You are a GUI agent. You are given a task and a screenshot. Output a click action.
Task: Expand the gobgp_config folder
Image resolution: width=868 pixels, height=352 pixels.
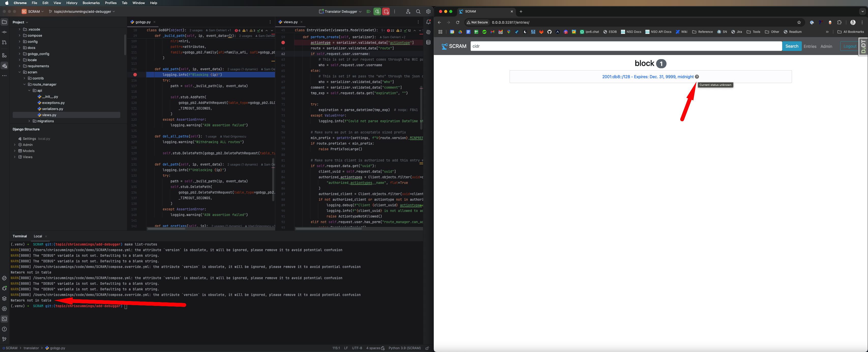click(20, 54)
